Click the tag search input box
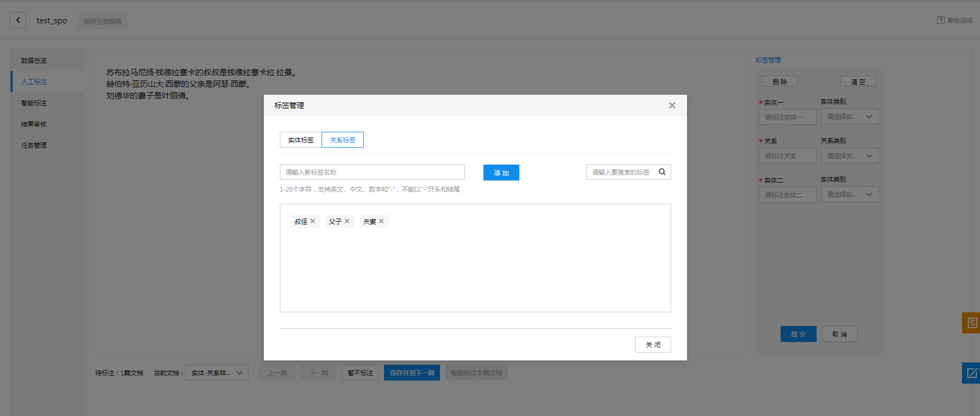980x416 pixels. [x=621, y=172]
